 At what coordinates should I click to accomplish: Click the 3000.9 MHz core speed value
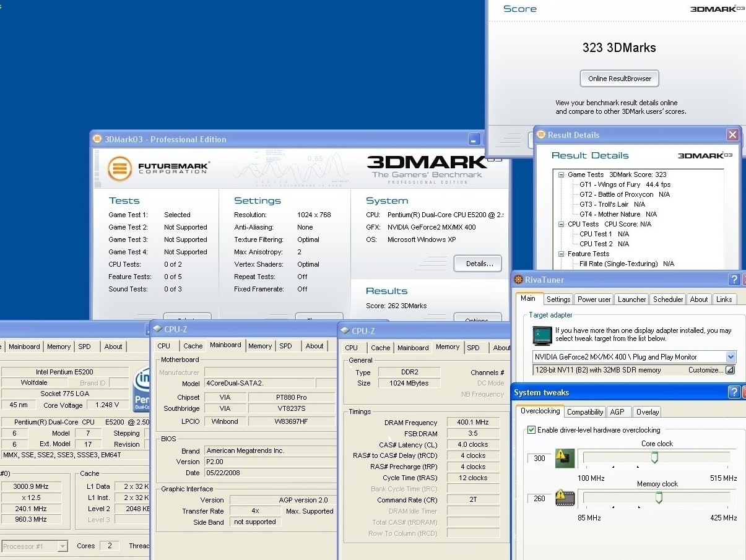point(32,486)
